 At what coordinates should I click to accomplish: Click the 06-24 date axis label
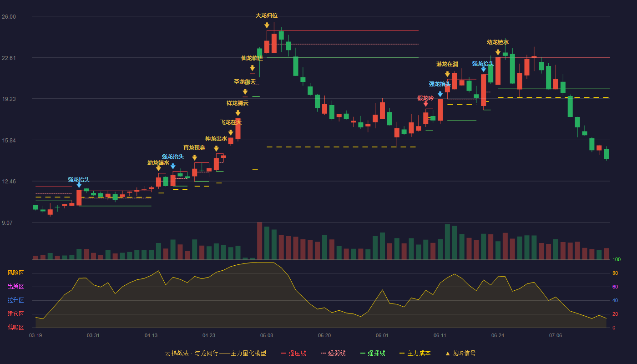[498, 335]
